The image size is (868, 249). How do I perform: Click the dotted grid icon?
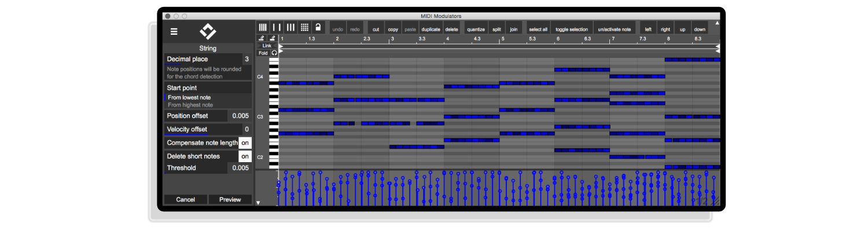point(304,27)
